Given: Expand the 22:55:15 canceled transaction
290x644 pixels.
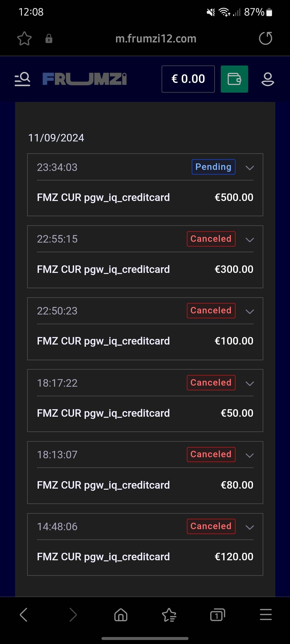Looking at the screenshot, I should [250, 240].
